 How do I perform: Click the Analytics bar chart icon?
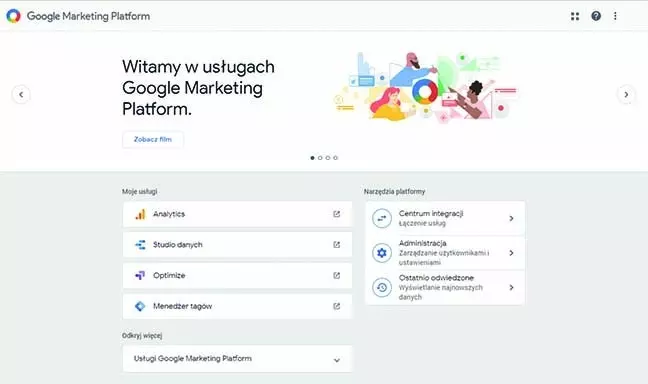point(141,214)
